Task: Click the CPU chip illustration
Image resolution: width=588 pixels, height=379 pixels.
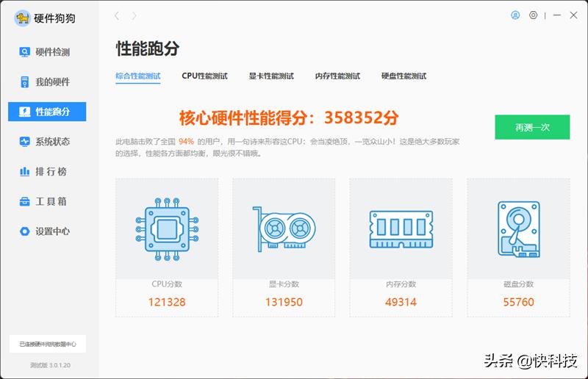Action: point(167,229)
